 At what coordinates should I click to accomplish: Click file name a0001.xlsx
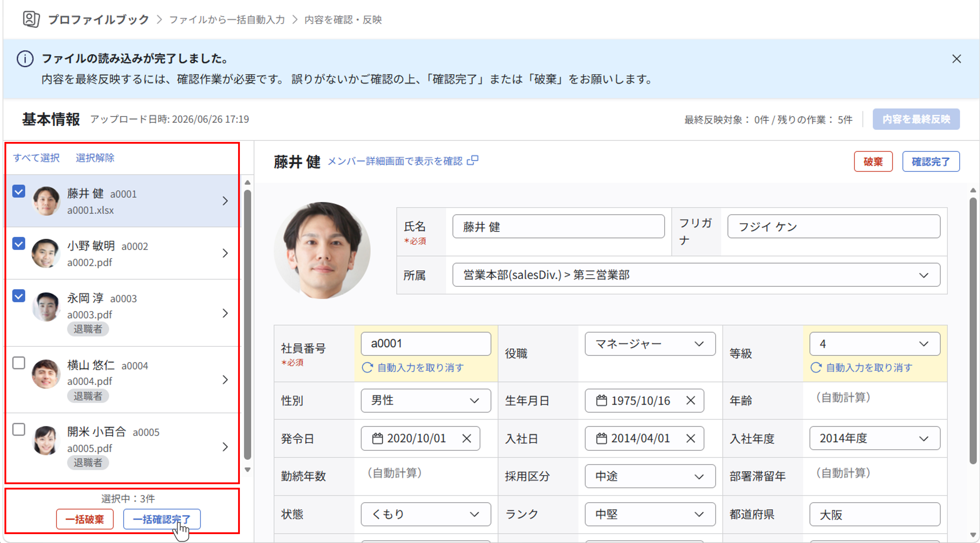(x=91, y=210)
